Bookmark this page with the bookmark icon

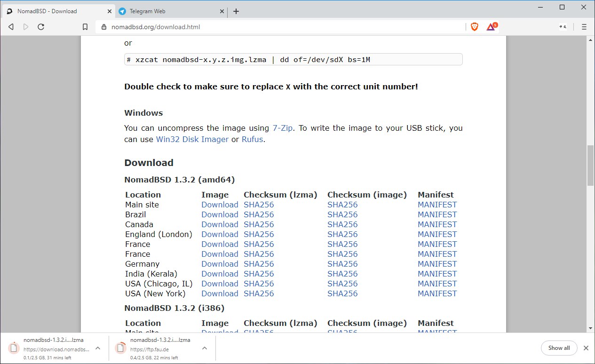(85, 27)
